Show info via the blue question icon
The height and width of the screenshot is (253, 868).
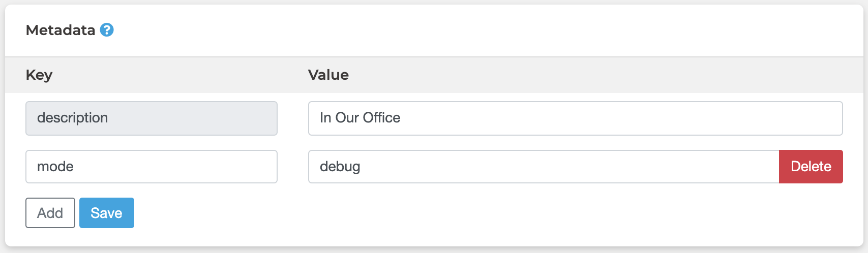[x=107, y=30]
